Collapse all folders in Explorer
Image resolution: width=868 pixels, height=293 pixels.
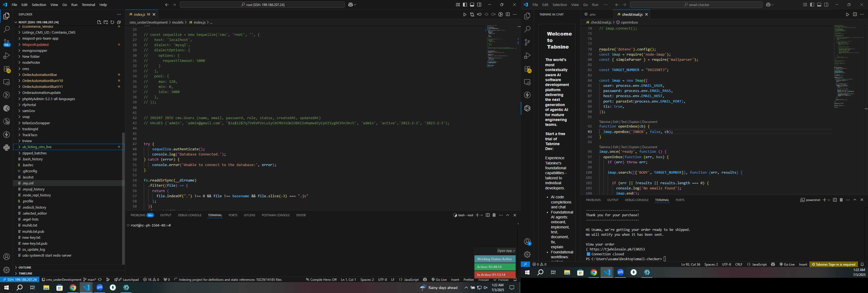click(x=119, y=22)
